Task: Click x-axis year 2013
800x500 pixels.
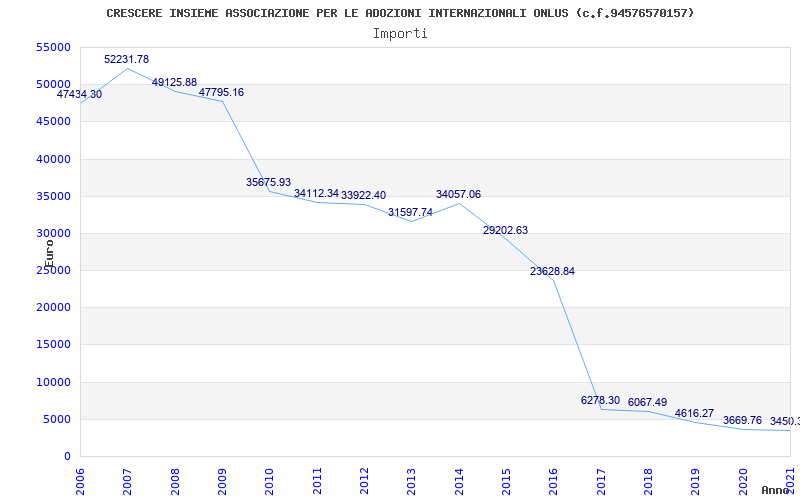Action: (411, 482)
